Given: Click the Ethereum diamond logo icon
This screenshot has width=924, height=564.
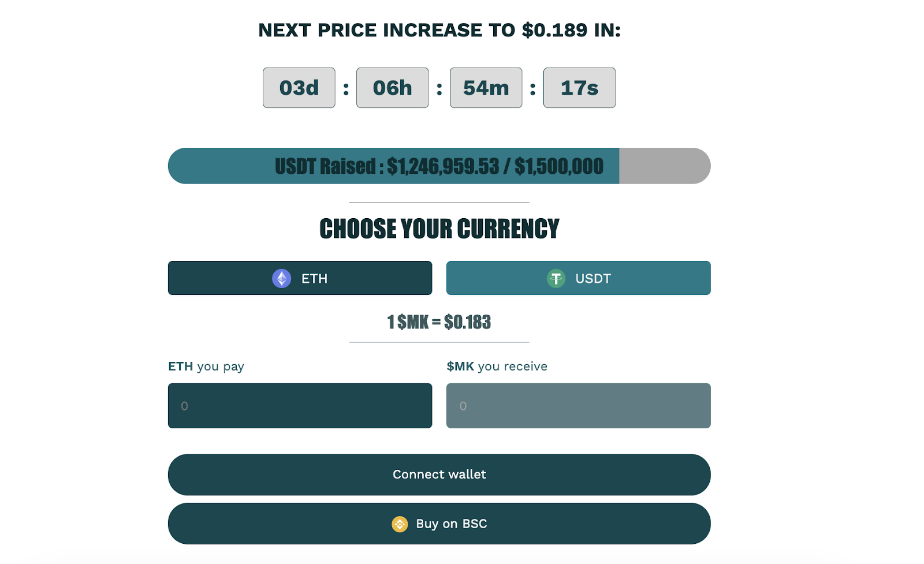Looking at the screenshot, I should [x=281, y=278].
